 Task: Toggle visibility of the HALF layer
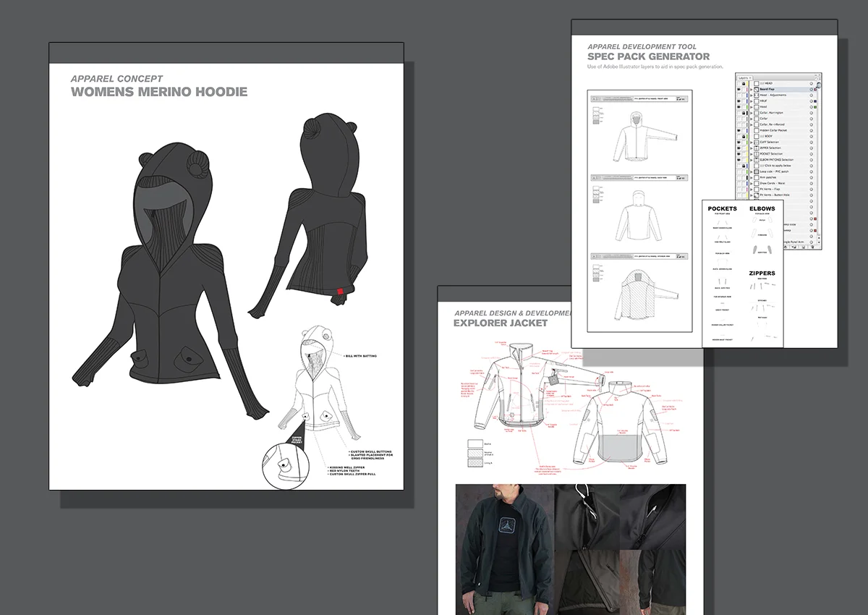(738, 101)
